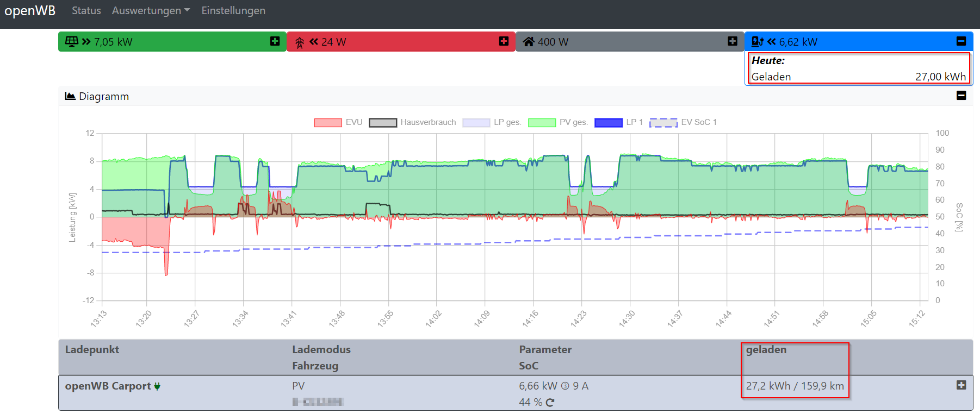
Task: Click the chart icon beside Diagramm
Action: coord(70,96)
